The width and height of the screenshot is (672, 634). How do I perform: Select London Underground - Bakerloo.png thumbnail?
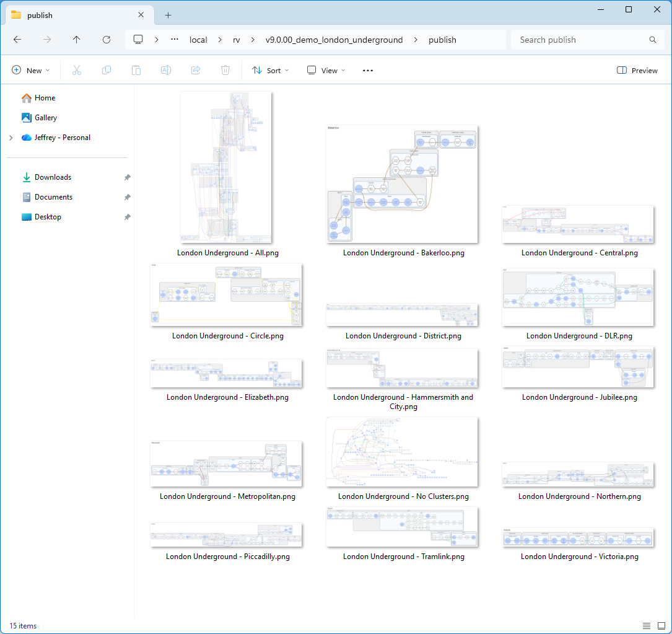(403, 185)
